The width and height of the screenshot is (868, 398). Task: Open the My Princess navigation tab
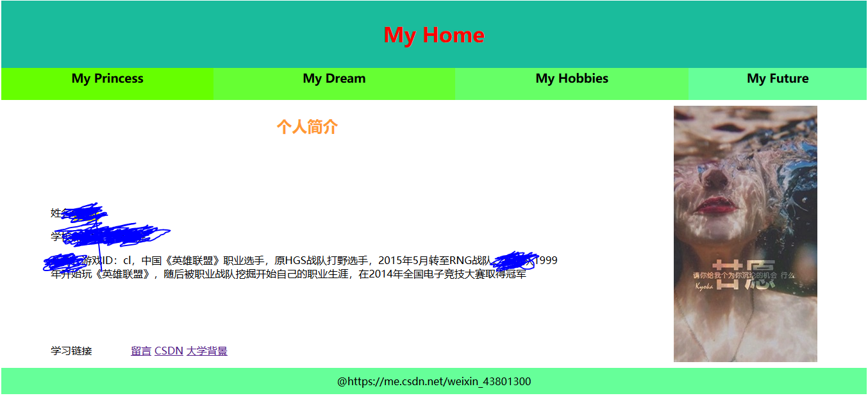[x=107, y=78]
